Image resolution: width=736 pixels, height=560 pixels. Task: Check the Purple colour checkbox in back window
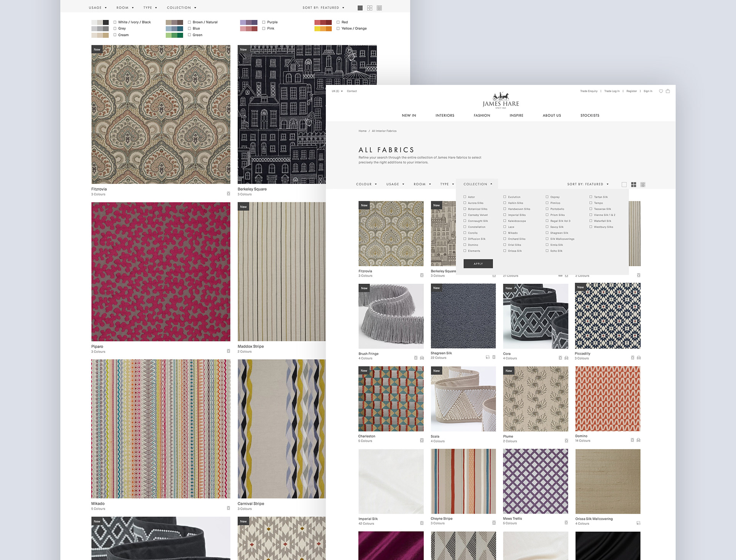coord(264,22)
